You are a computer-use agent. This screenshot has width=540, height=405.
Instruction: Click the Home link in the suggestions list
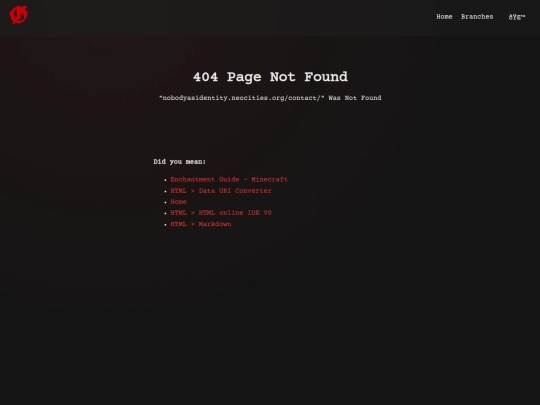point(178,202)
